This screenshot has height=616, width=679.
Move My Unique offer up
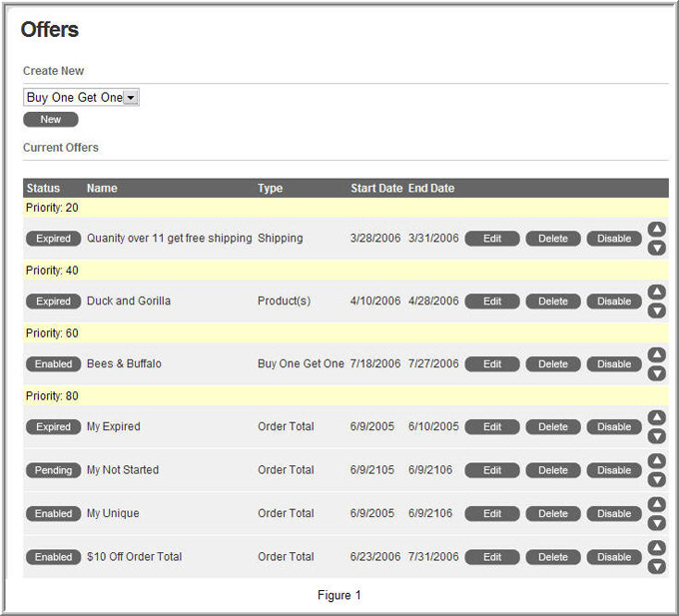click(x=656, y=504)
